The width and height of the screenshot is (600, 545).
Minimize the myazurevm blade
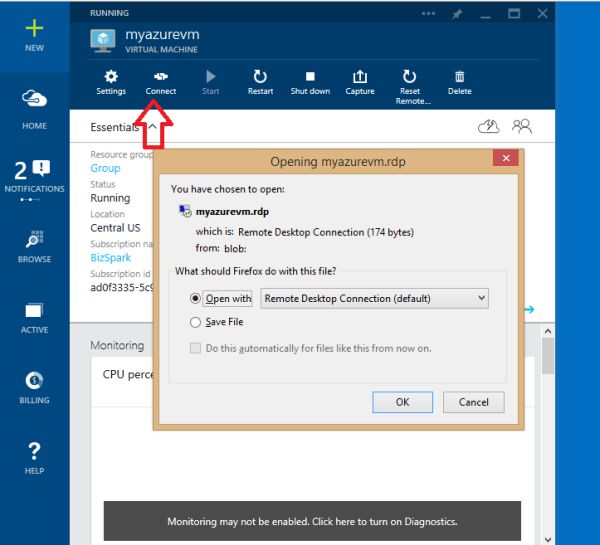486,16
